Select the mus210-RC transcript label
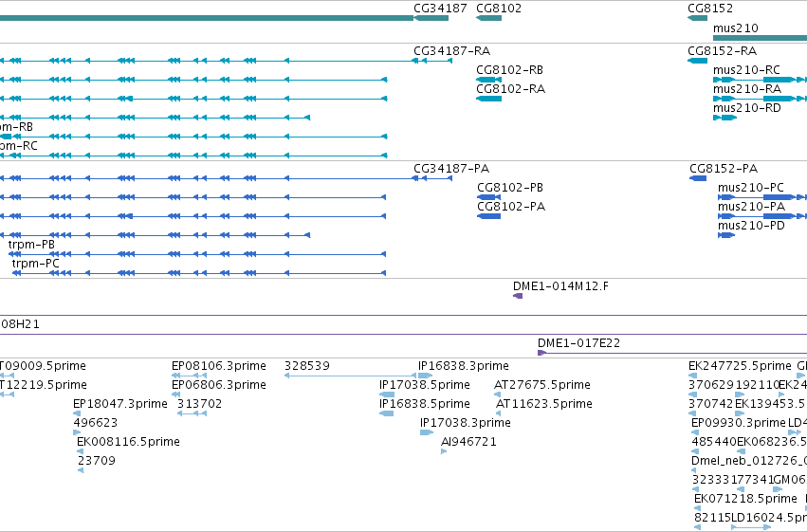Screen dimensions: 807x532 [746, 70]
